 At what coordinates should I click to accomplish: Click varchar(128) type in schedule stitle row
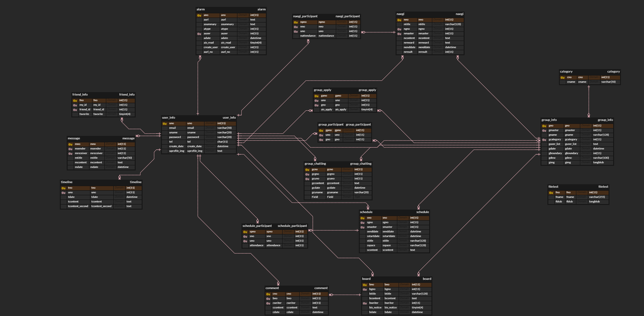tap(418, 241)
